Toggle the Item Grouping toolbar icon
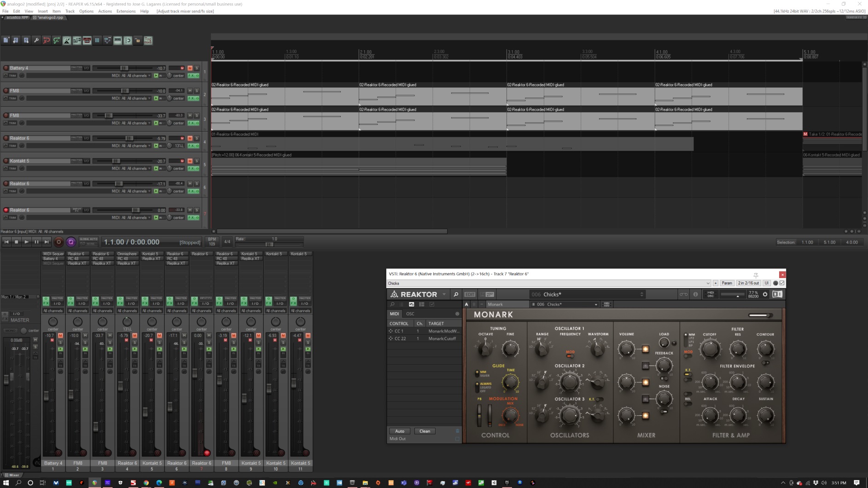Image resolution: width=868 pixels, height=488 pixels. tap(87, 41)
